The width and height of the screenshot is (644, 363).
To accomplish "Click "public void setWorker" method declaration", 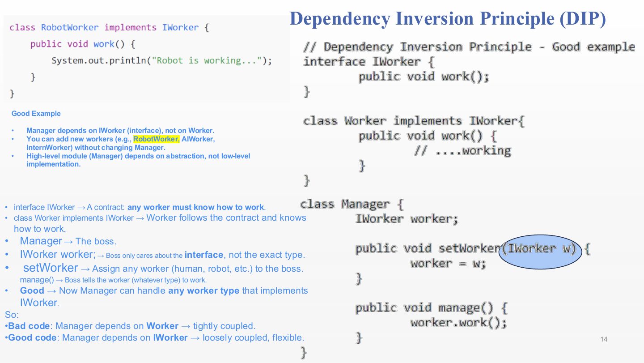I will [x=427, y=249].
